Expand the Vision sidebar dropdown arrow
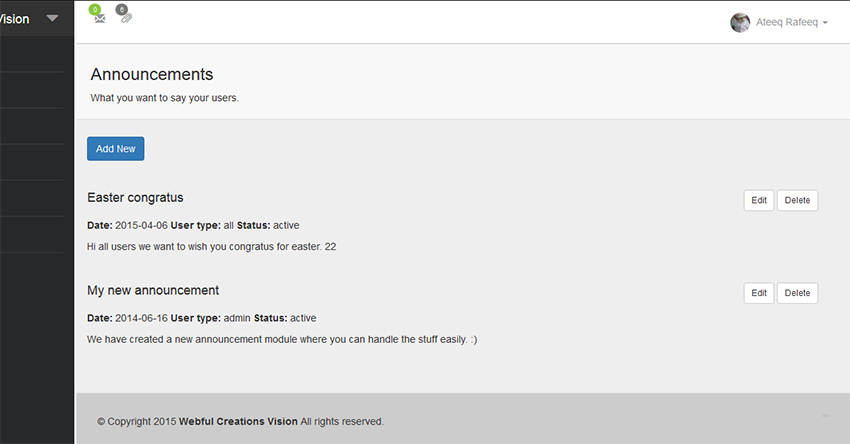The width and height of the screenshot is (850, 444). (x=52, y=19)
